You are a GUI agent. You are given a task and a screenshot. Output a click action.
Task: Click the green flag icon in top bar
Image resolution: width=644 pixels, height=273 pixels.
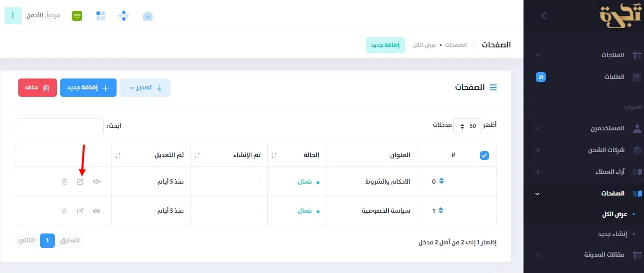coord(77,16)
